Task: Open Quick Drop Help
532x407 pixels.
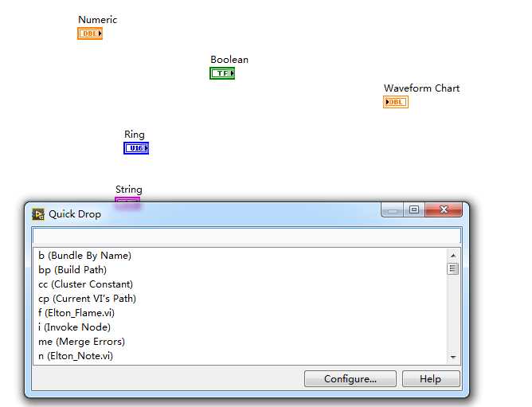Action: point(431,379)
